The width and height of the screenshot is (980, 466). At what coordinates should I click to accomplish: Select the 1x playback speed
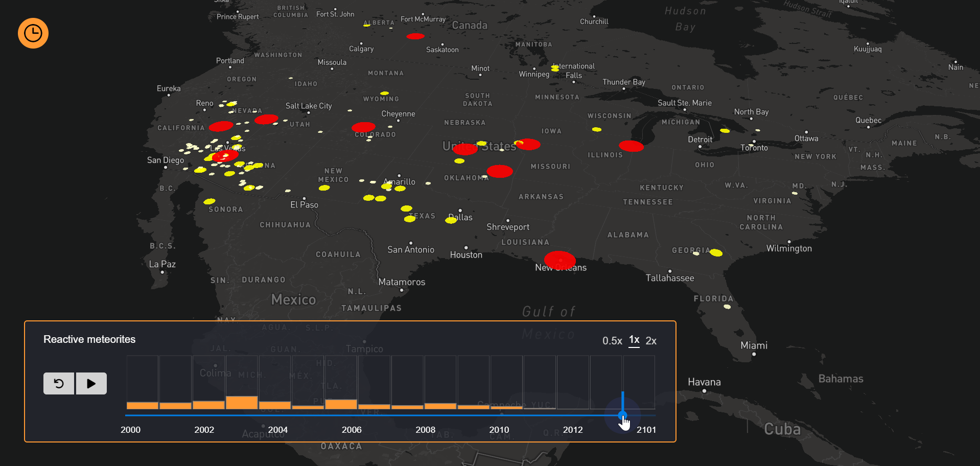634,340
